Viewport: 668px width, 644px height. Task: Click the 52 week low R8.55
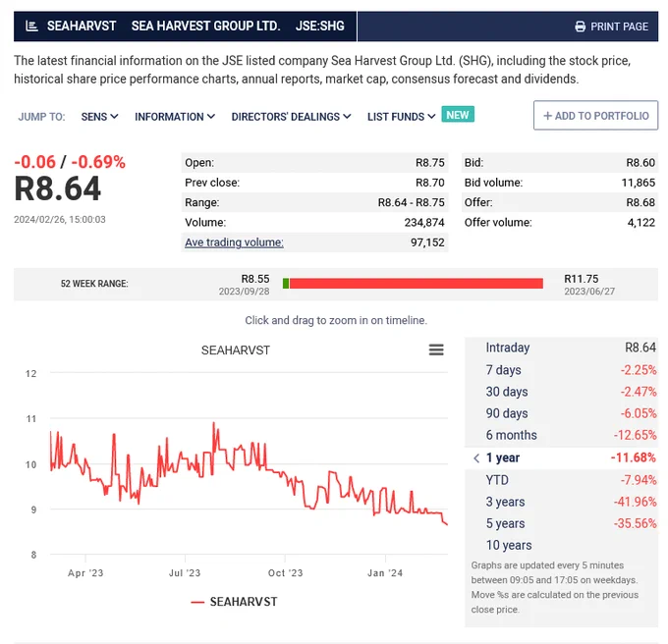(255, 279)
